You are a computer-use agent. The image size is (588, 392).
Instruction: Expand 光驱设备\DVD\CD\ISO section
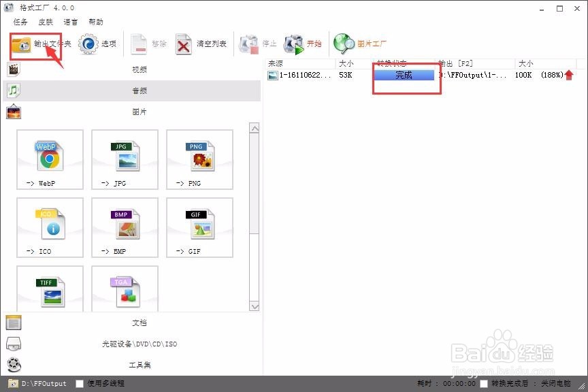[139, 344]
